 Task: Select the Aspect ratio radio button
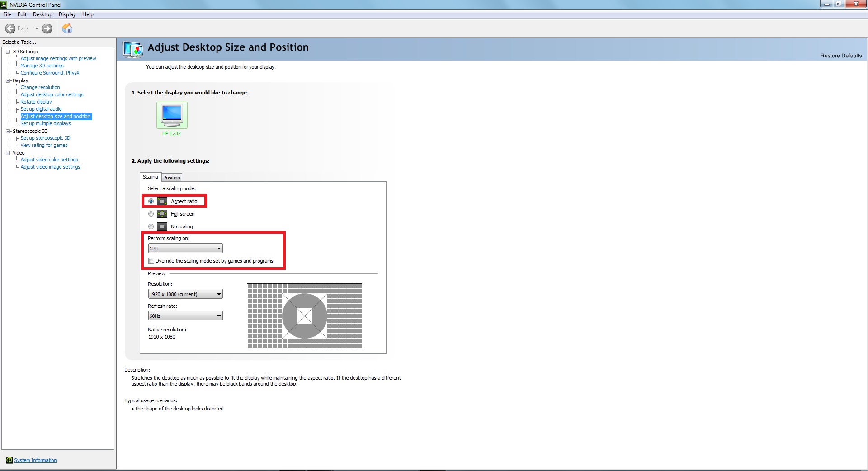pos(151,201)
